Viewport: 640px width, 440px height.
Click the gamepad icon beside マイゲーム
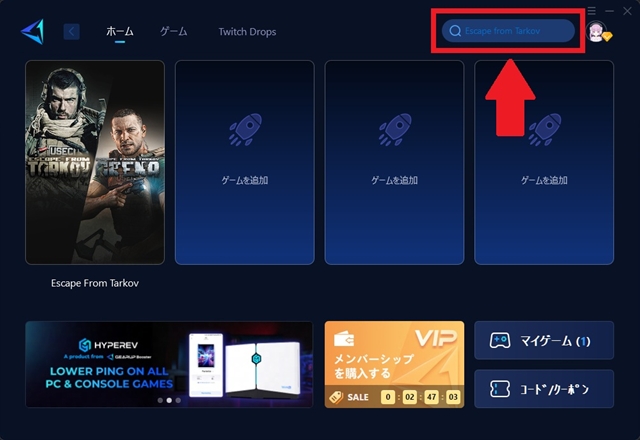[500, 340]
